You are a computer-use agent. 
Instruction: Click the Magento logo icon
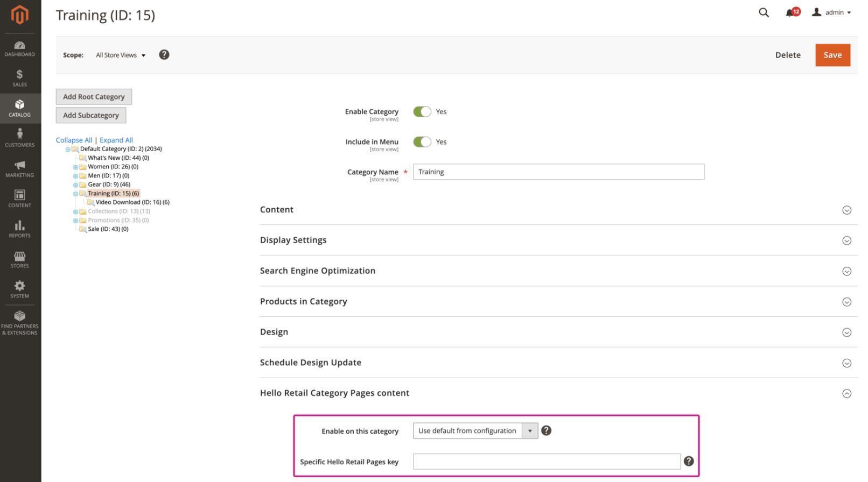pyautogui.click(x=20, y=15)
